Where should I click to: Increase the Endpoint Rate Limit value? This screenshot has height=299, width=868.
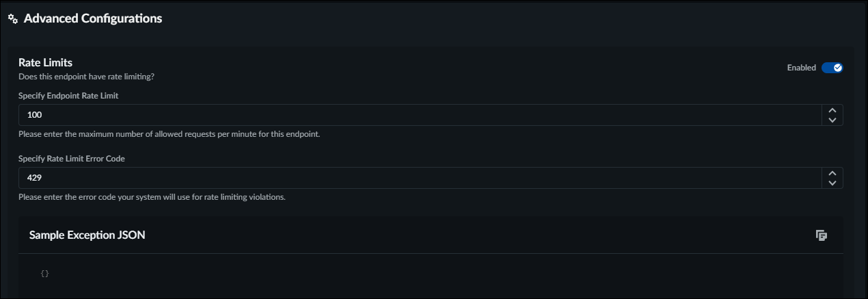(832, 110)
